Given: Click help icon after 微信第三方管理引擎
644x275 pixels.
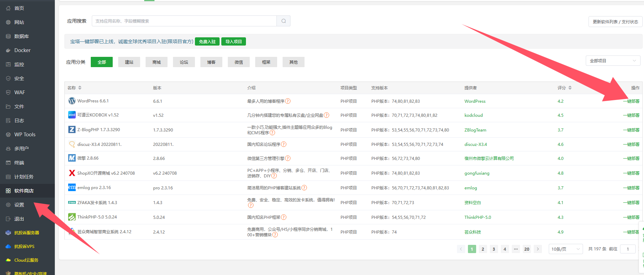Looking at the screenshot, I should [x=288, y=158].
